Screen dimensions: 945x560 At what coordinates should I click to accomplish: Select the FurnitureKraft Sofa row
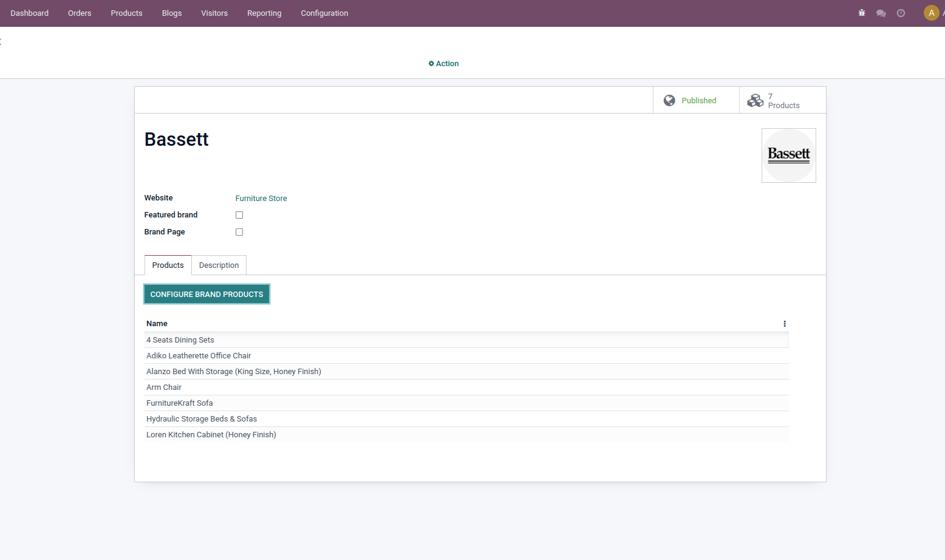click(180, 403)
